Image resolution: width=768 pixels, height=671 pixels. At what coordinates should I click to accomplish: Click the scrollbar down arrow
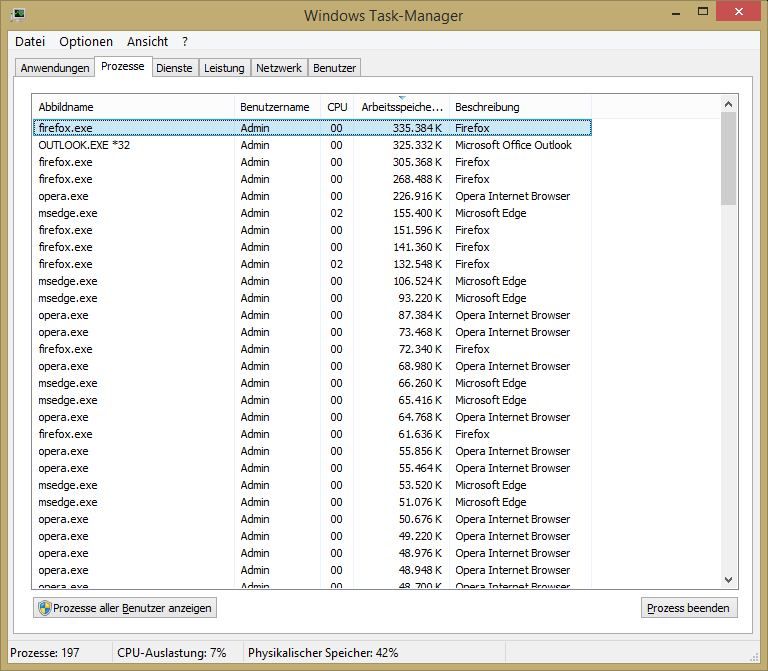point(728,580)
